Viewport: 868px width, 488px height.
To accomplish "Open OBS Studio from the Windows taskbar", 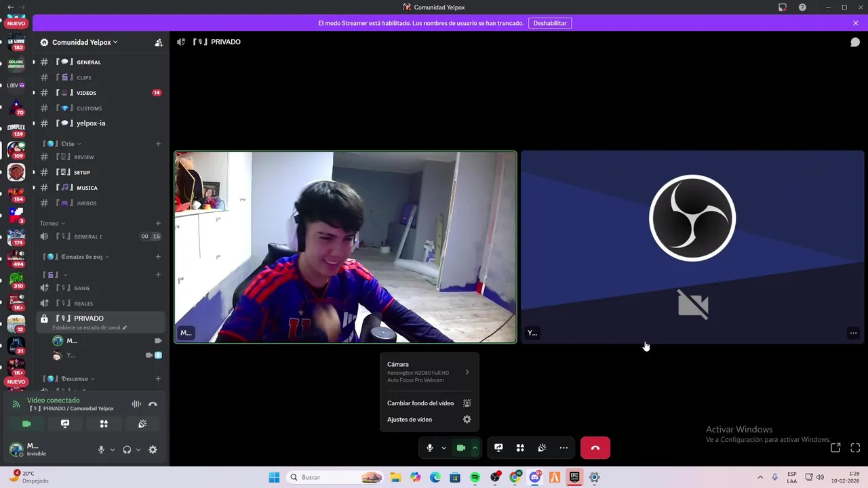I will (495, 477).
